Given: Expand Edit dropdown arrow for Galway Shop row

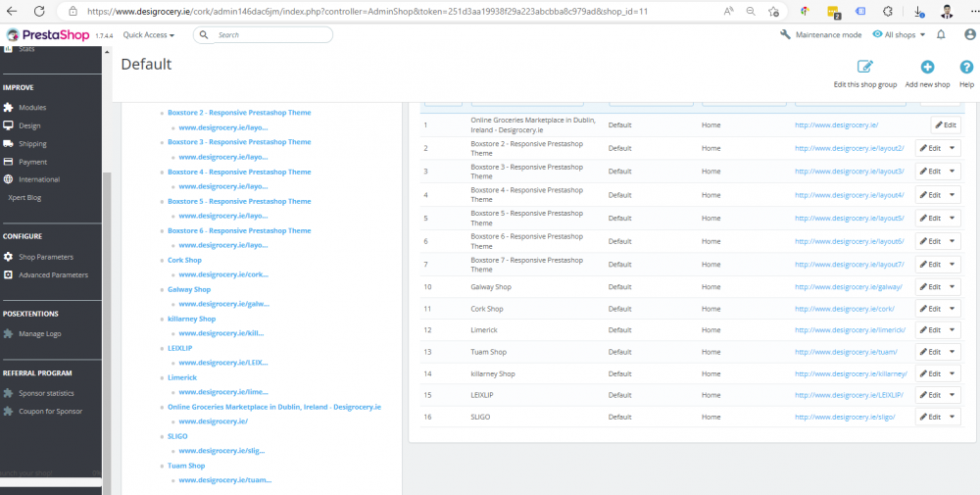Looking at the screenshot, I should coord(952,287).
